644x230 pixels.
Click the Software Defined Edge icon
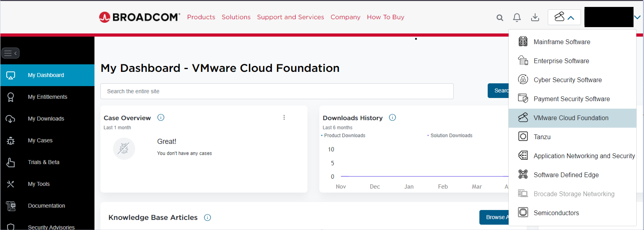click(x=523, y=174)
